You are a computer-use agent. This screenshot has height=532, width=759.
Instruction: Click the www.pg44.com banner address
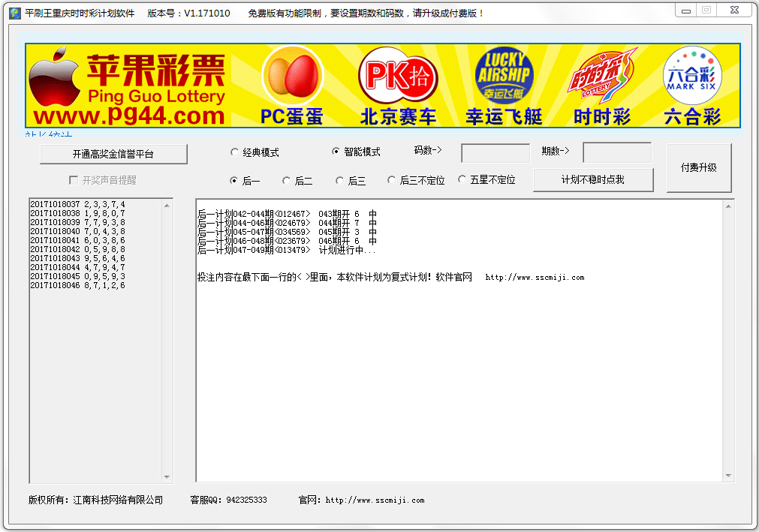click(129, 116)
